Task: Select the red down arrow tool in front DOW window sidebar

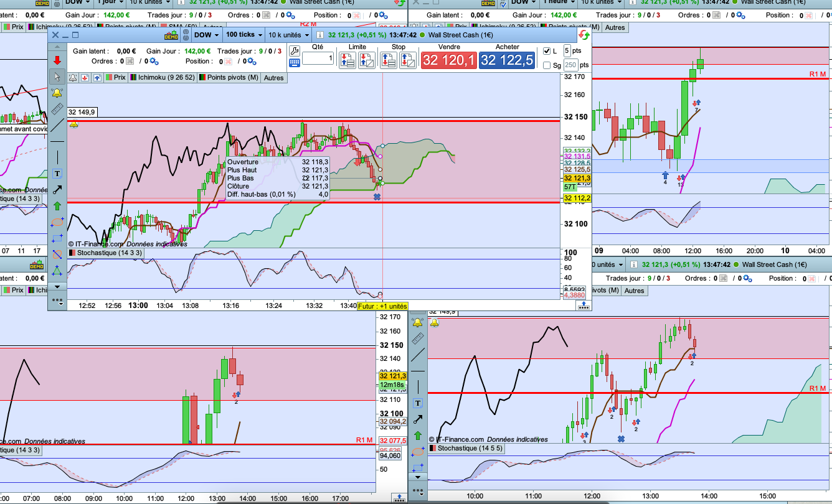Action: (x=57, y=60)
